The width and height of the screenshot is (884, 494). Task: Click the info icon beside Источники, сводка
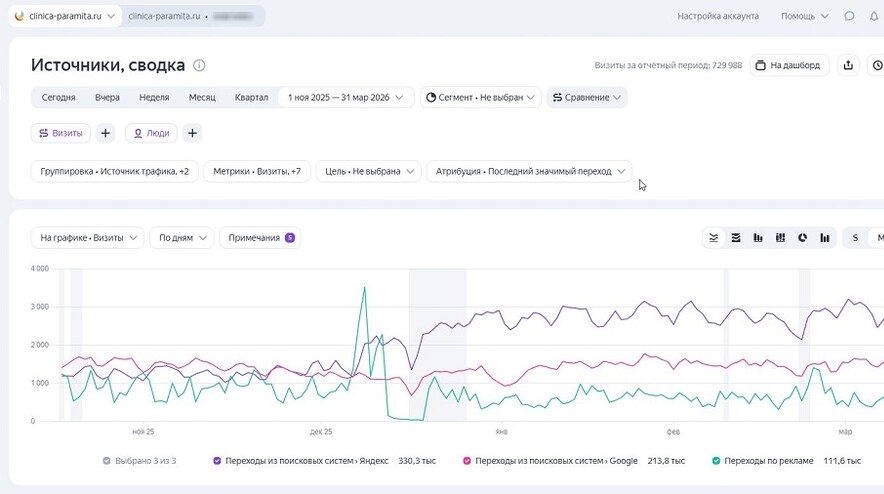(199, 65)
